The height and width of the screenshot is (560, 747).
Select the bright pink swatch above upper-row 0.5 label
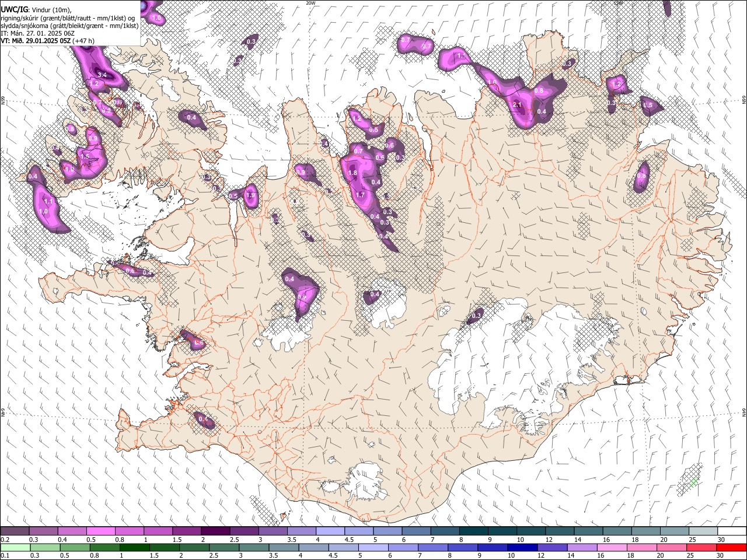pyautogui.click(x=100, y=531)
